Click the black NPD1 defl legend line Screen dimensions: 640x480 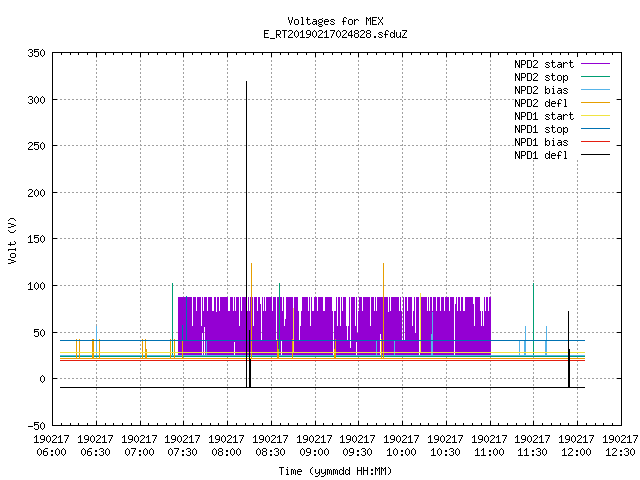[x=595, y=155]
